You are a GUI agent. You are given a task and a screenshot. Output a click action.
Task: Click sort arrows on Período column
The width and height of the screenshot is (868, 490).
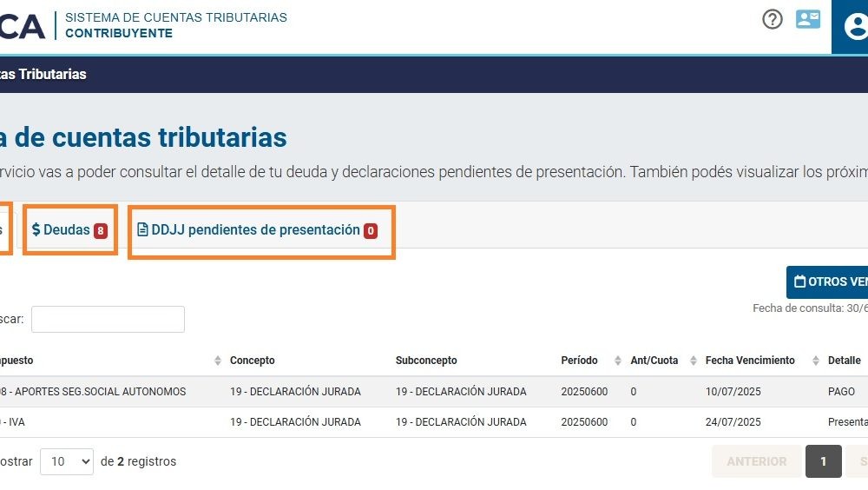tap(618, 361)
